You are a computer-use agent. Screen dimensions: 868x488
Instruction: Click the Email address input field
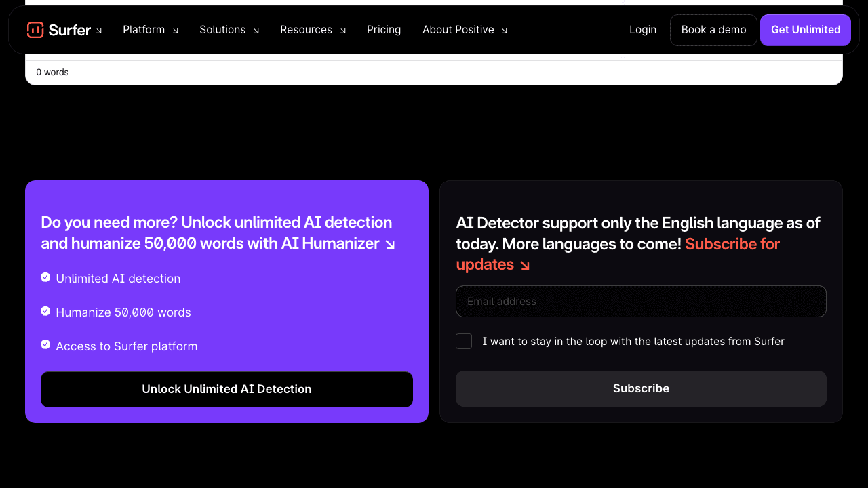pos(641,301)
